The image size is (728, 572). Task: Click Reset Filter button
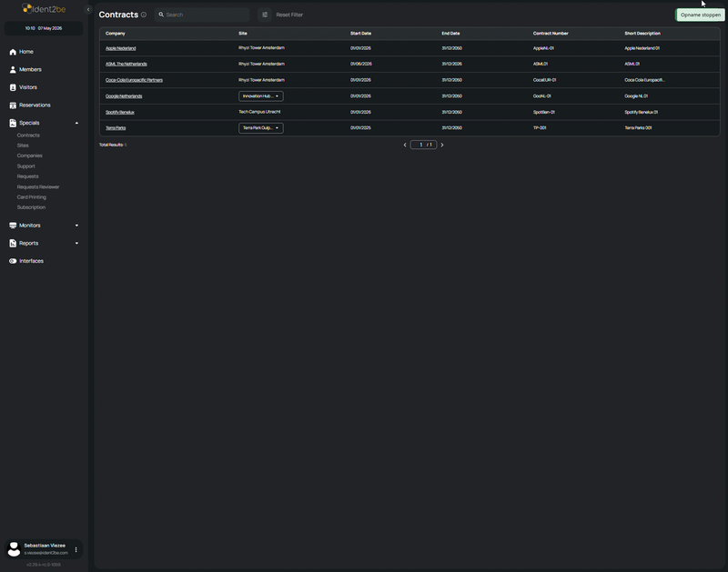(x=289, y=15)
